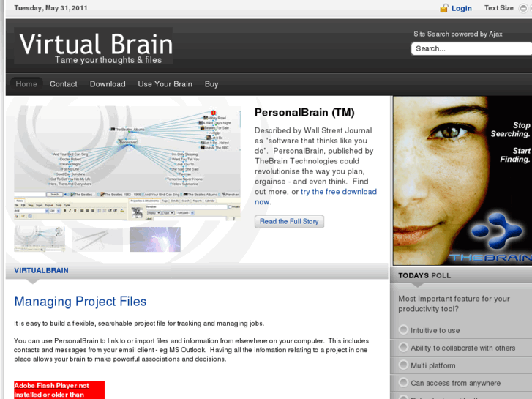Click the padlock icon beside Login
The image size is (532, 399).
[443, 8]
